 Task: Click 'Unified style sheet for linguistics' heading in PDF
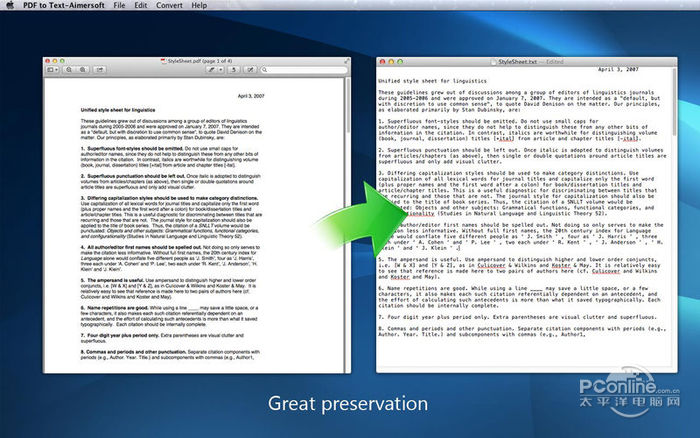pos(118,110)
